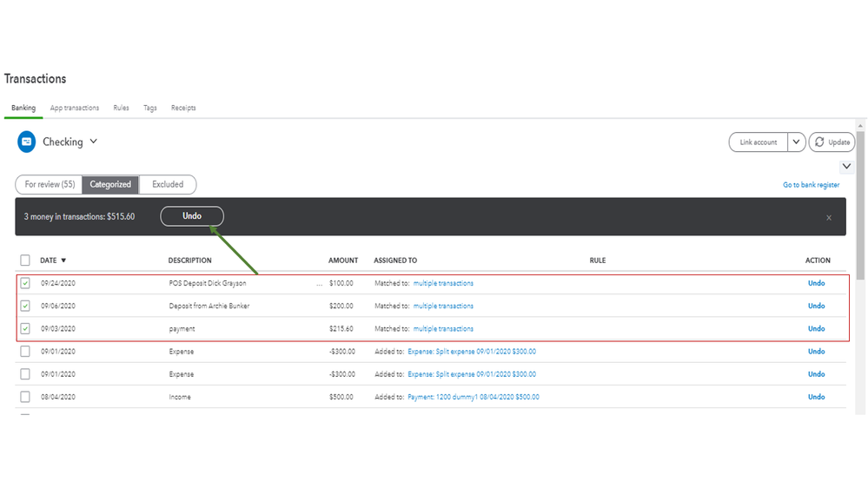The height and width of the screenshot is (488, 868).
Task: Click Deposit from Archie Bunker description
Action: 209,306
